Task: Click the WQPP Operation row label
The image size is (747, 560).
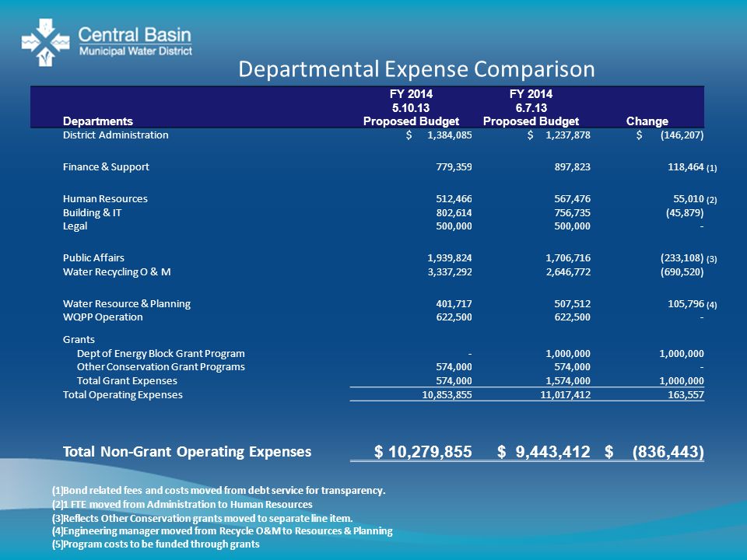Action: coord(103,317)
